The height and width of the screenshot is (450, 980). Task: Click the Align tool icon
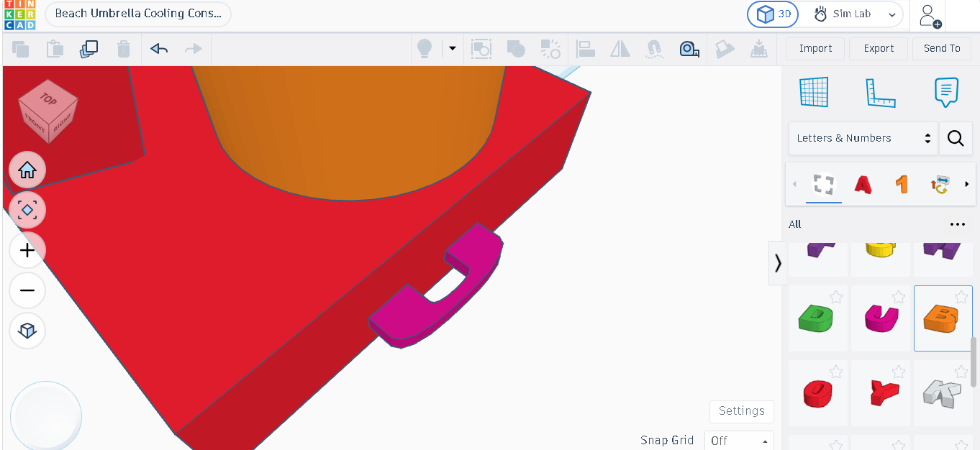(x=586, y=49)
